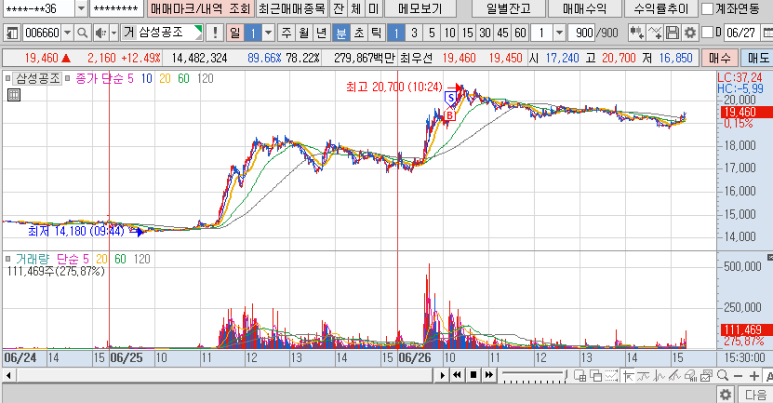
Task: Select the 초 second chart toggle
Action: click(359, 33)
